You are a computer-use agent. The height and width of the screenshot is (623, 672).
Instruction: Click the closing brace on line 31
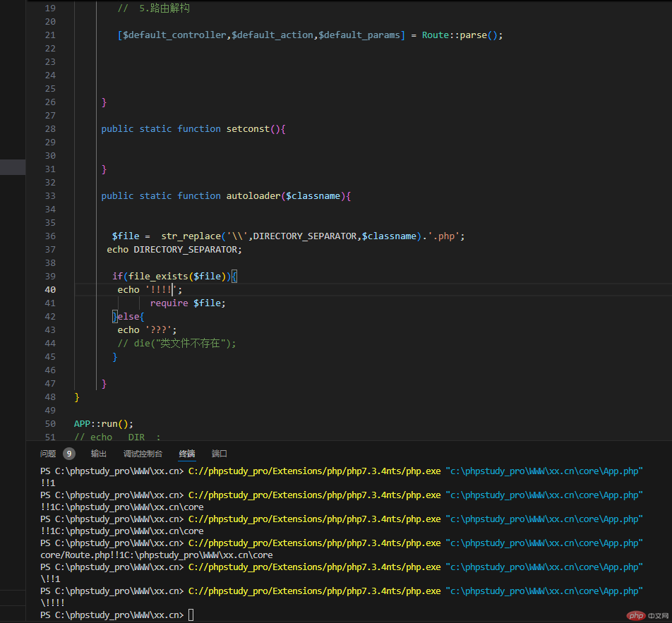pyautogui.click(x=104, y=169)
